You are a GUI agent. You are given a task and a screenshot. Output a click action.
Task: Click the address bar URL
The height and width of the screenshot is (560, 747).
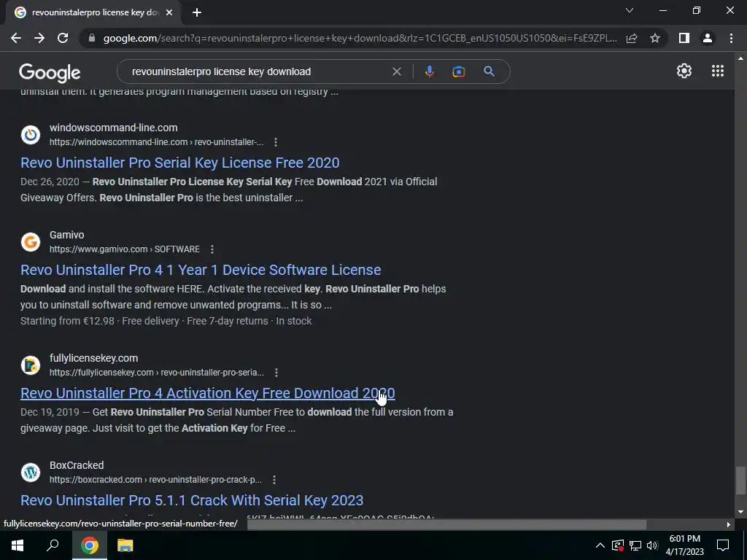(x=360, y=38)
